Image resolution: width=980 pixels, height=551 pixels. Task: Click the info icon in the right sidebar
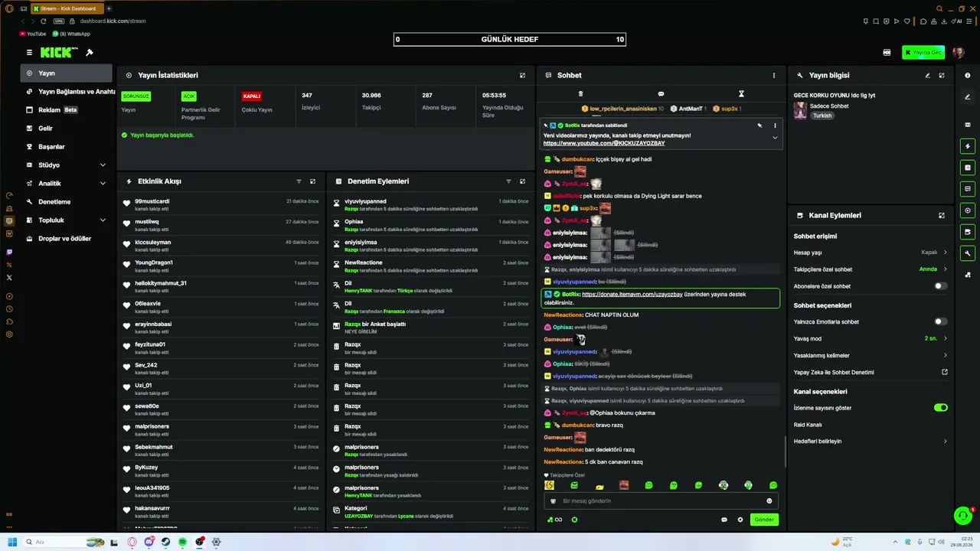968,75
